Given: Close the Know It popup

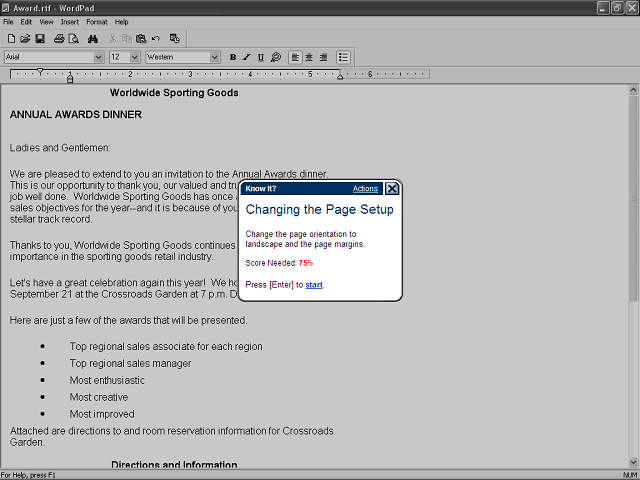Looking at the screenshot, I should click(392, 189).
